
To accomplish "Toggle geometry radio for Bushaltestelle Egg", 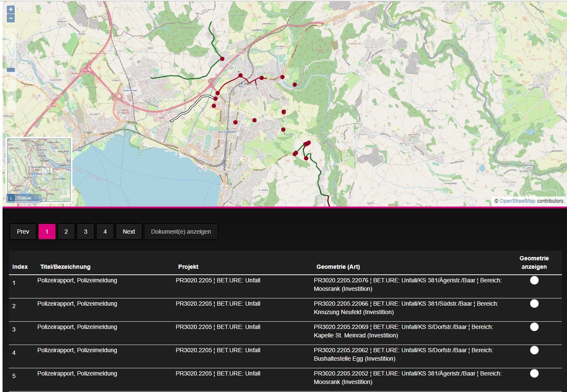I will [x=534, y=350].
